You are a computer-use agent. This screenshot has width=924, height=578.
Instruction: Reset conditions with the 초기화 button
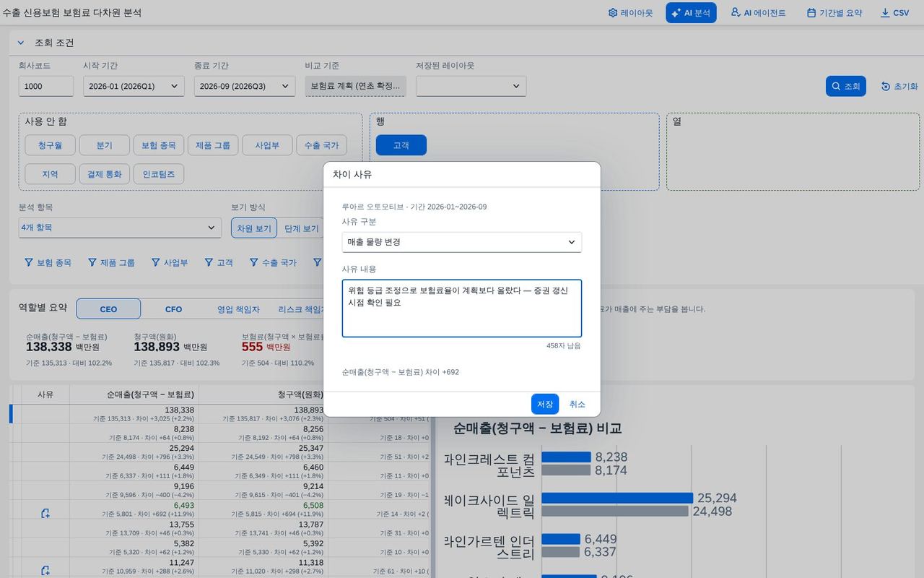pos(899,86)
